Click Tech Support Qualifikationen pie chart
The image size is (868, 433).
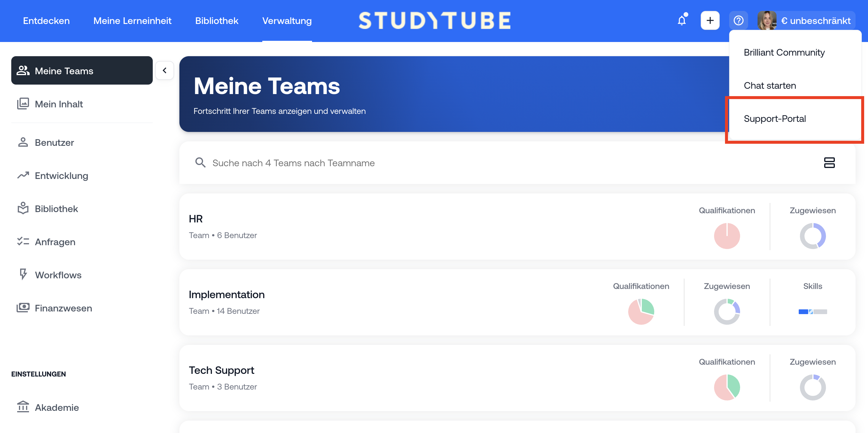click(x=727, y=387)
